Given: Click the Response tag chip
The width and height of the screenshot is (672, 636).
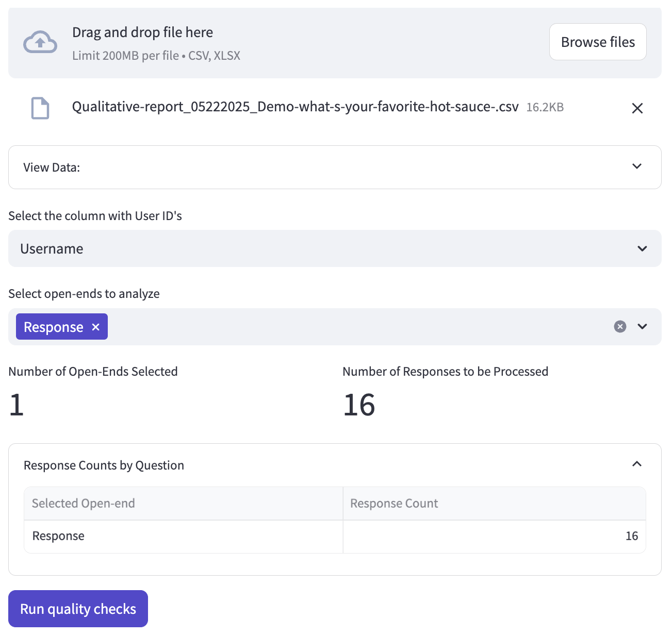Looking at the screenshot, I should click(x=62, y=327).
